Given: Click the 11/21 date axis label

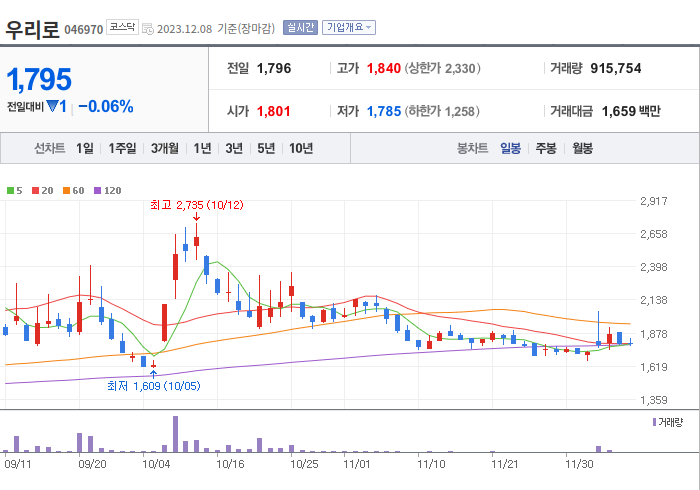Looking at the screenshot, I should [504, 465].
